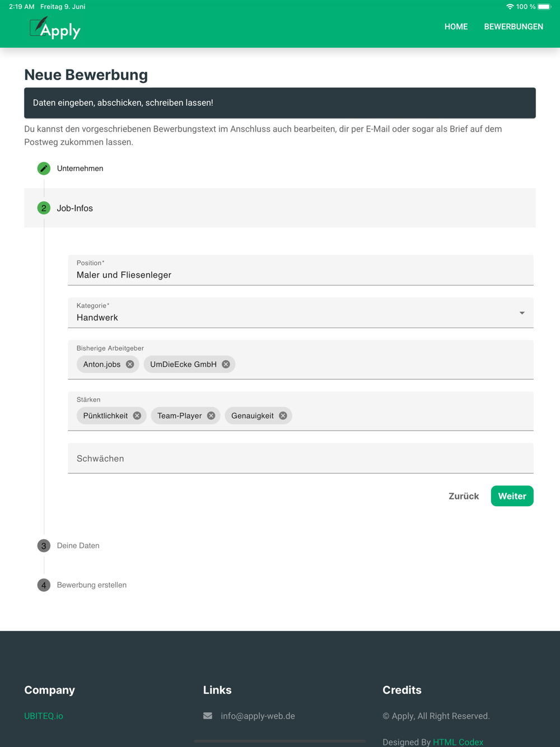Image resolution: width=560 pixels, height=747 pixels.
Task: Focus the Schwächen input field
Action: 301,458
